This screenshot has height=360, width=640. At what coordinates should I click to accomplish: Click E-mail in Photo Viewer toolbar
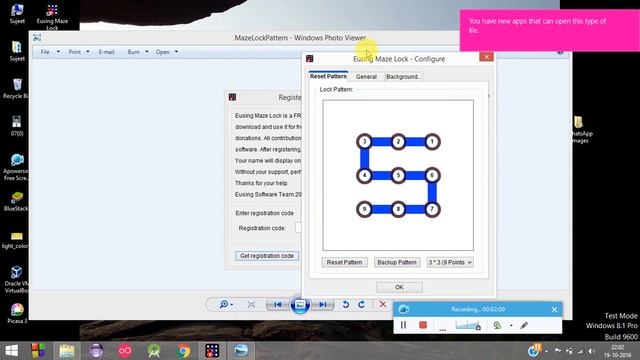[106, 52]
